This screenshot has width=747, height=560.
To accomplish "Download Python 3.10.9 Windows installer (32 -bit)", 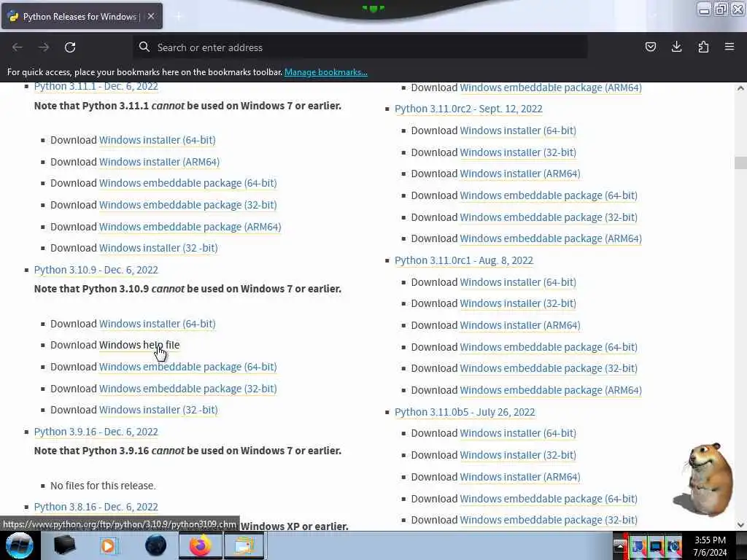I will point(158,410).
